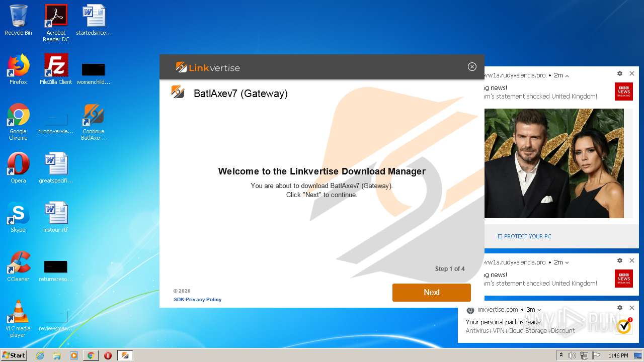Launch Google Chrome desktop shortcut
644x362 pixels.
coord(18,122)
